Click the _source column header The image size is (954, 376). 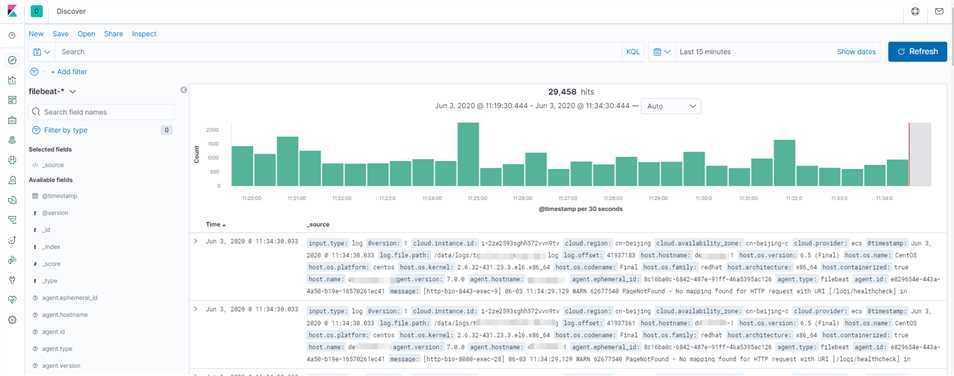[x=317, y=225]
